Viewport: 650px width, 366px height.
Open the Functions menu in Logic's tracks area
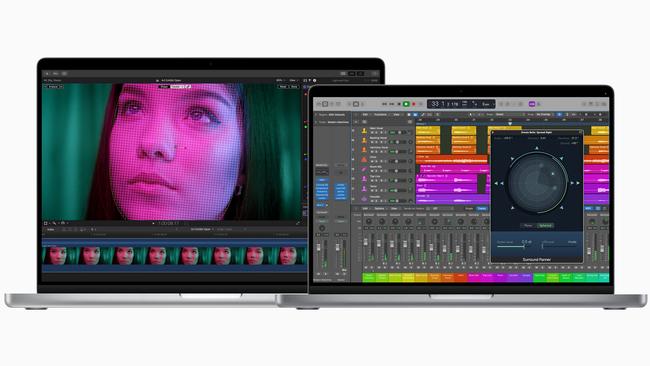point(380,114)
